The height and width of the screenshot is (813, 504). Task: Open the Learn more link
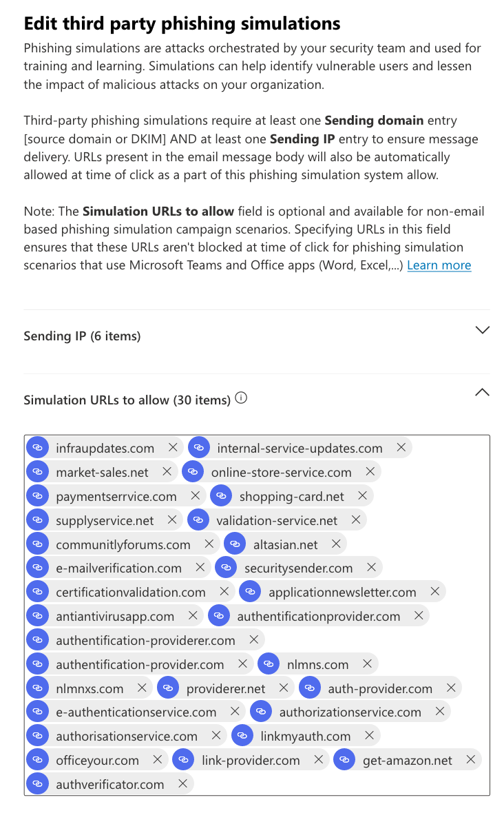[439, 265]
